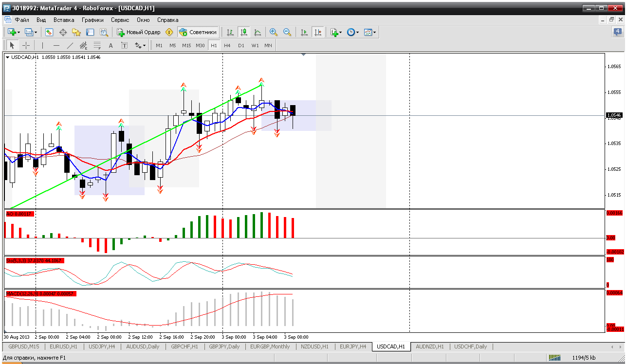Switch to EURGBP,Monthly chart tab

[270, 346]
